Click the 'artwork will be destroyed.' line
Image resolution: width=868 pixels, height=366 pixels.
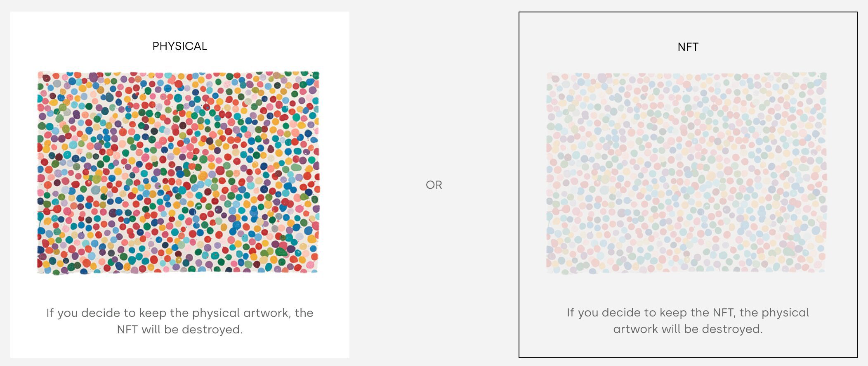[x=688, y=329]
